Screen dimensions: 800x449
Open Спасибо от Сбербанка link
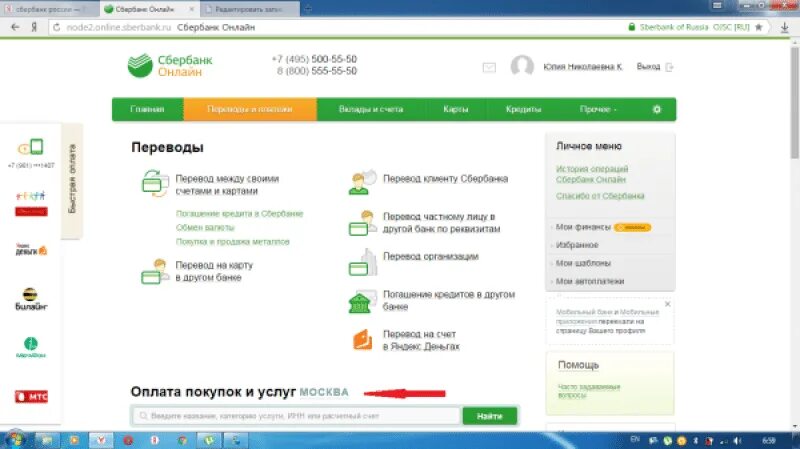tap(600, 196)
